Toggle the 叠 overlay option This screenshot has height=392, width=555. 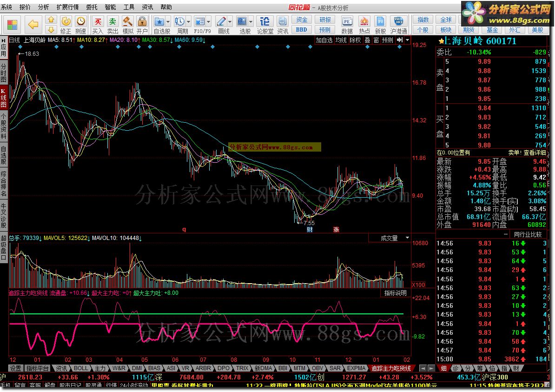coord(367,40)
